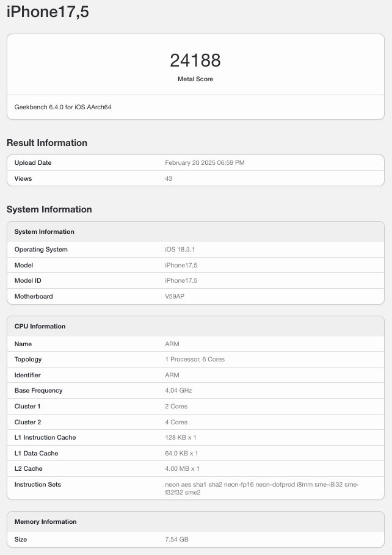This screenshot has height=555, width=392.
Task: Select the Upload Date value February 20 2025
Action: [205, 163]
